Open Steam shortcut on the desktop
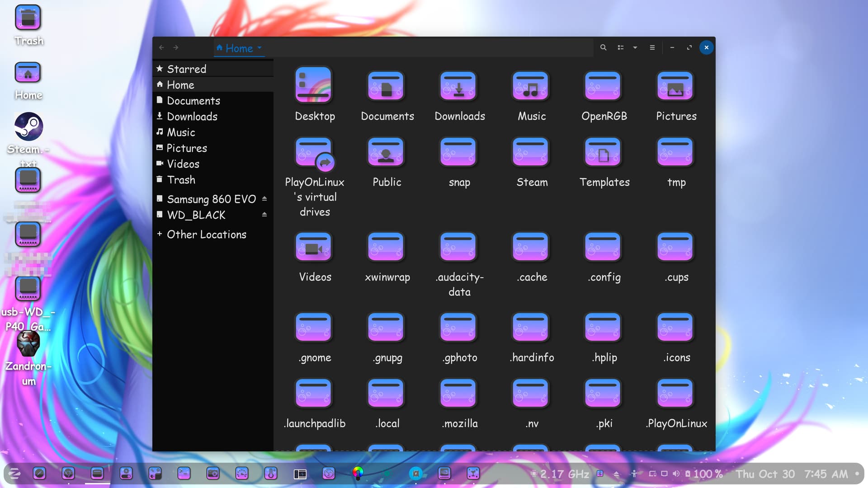 [28, 127]
